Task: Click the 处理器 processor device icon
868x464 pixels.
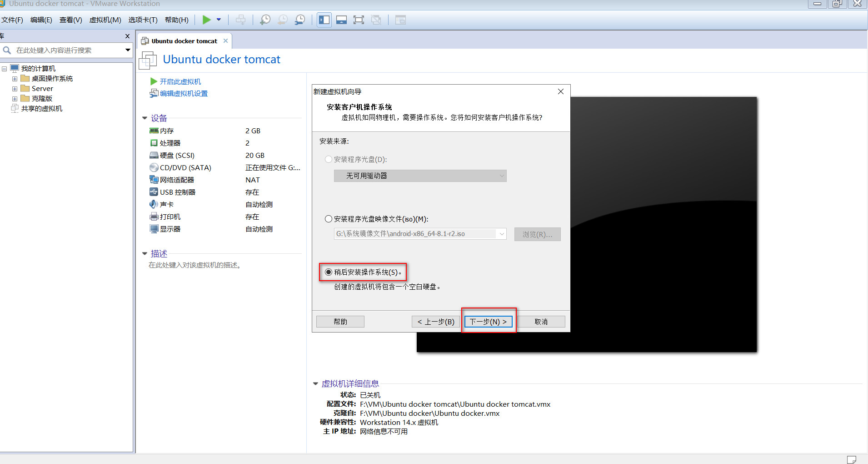Action: coord(154,143)
